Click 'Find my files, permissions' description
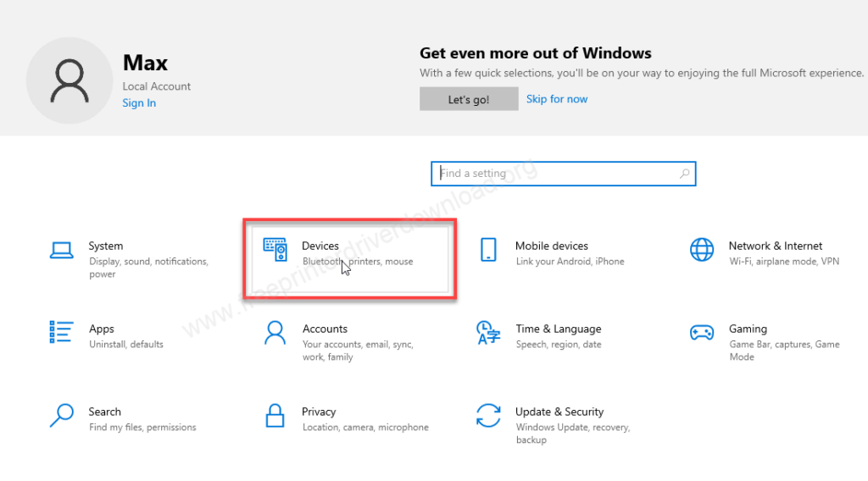 click(x=142, y=427)
